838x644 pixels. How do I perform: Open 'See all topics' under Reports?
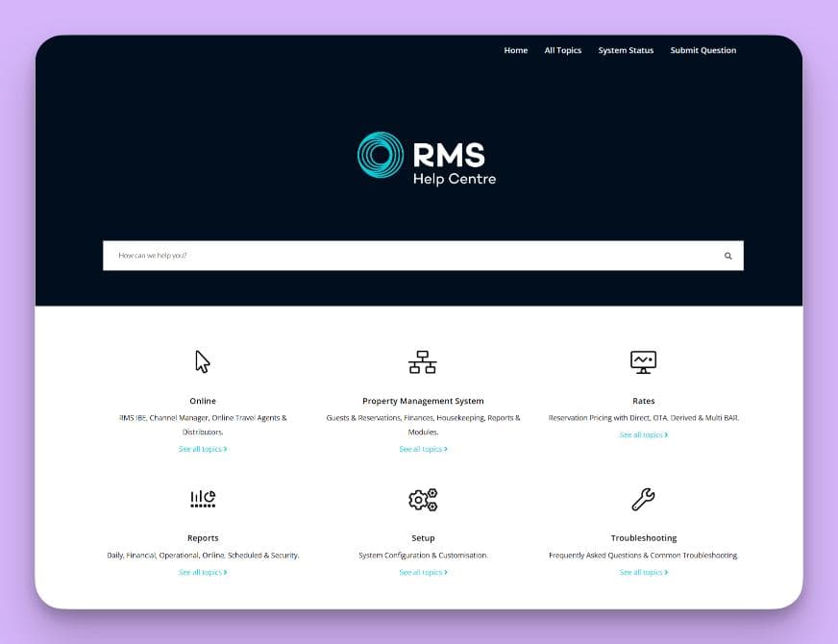click(x=202, y=572)
